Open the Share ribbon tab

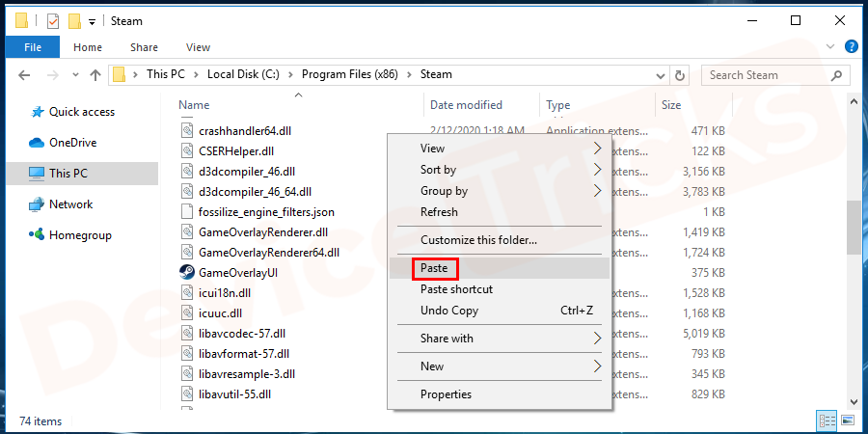144,47
